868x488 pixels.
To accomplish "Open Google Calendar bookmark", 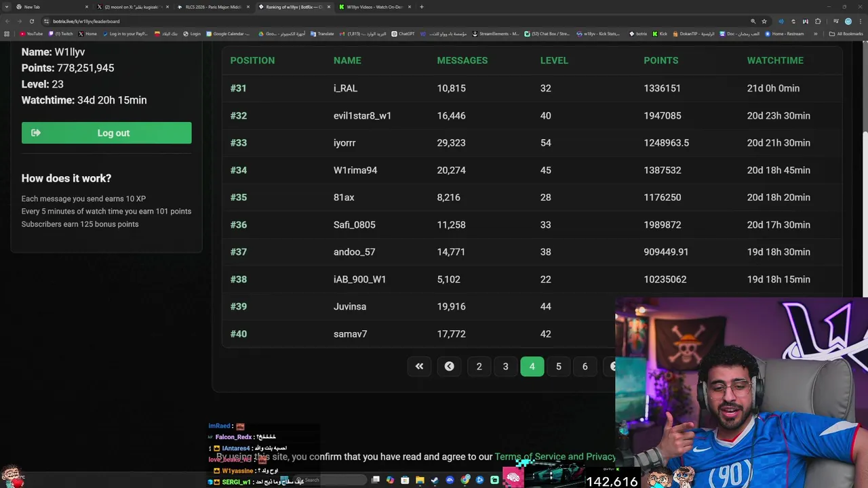I will 228,33.
